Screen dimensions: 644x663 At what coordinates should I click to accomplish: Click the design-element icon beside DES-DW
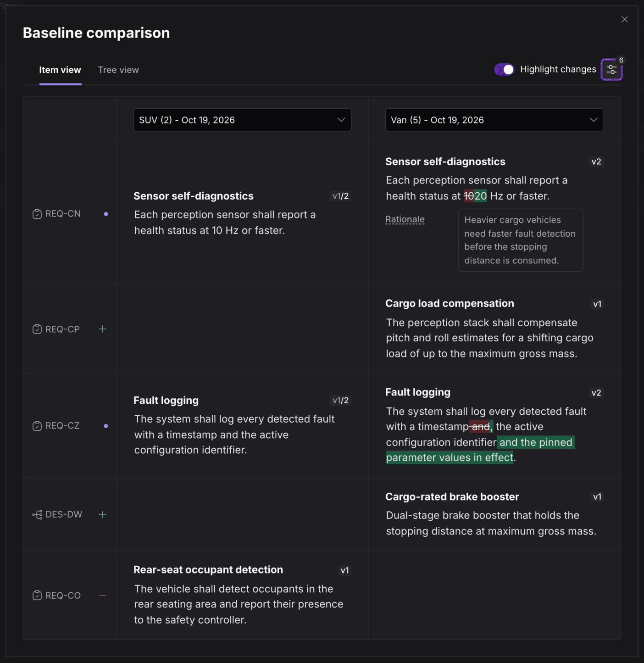pos(37,515)
